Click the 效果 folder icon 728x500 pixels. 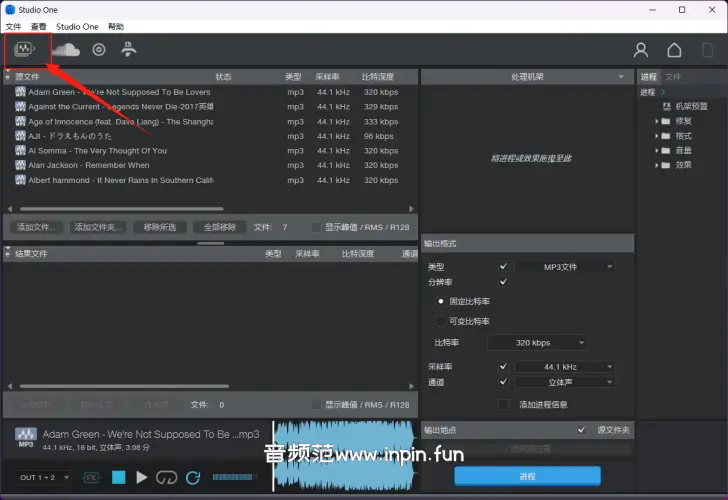click(665, 165)
